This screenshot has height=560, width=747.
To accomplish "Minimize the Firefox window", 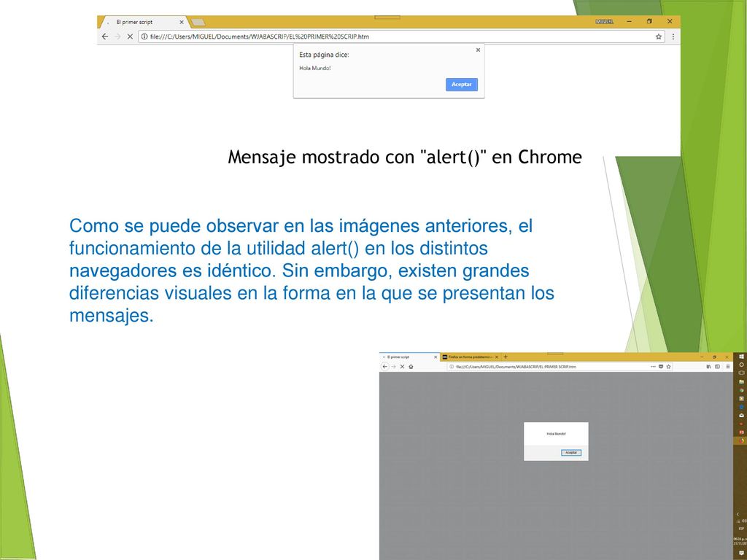I will tap(702, 357).
